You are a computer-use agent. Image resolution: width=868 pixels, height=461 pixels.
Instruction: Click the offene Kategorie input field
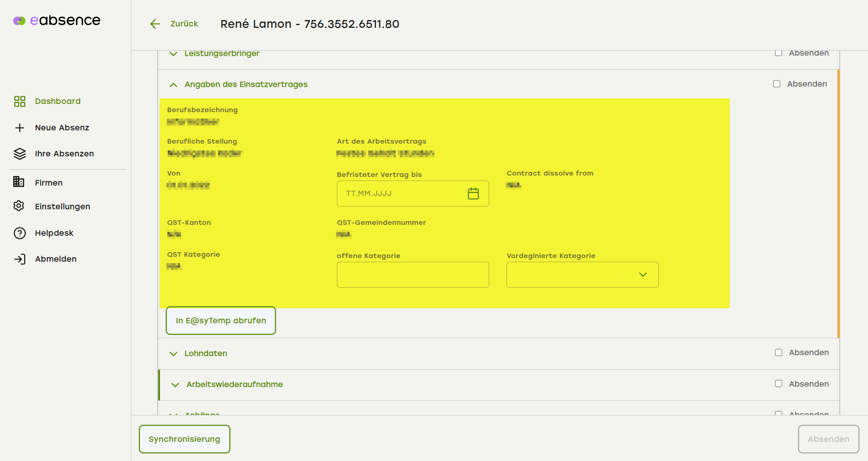click(413, 275)
